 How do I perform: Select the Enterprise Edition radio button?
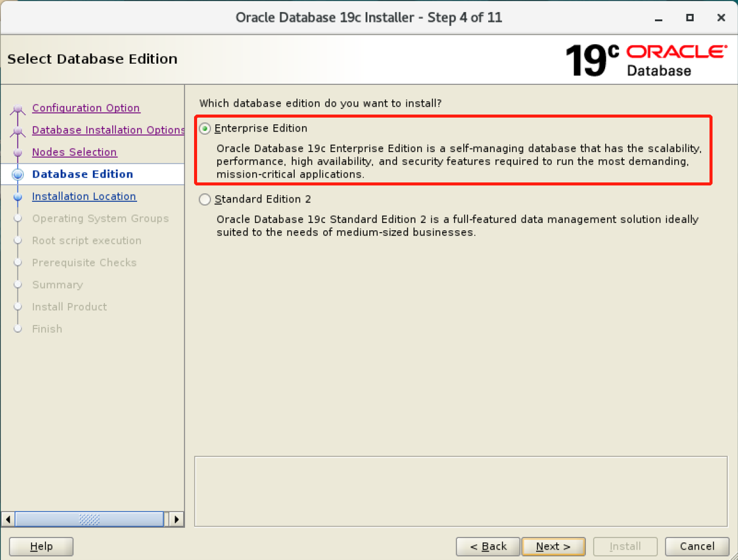[x=205, y=128]
